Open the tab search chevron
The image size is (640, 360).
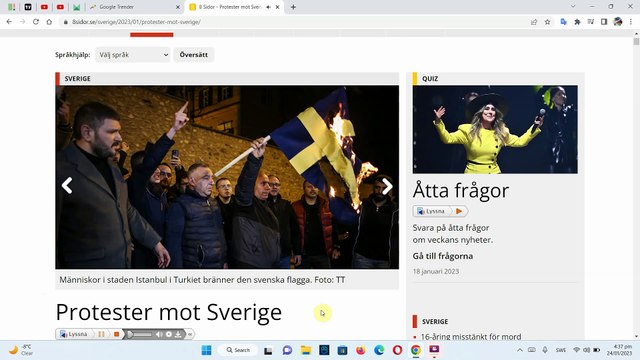click(x=573, y=7)
